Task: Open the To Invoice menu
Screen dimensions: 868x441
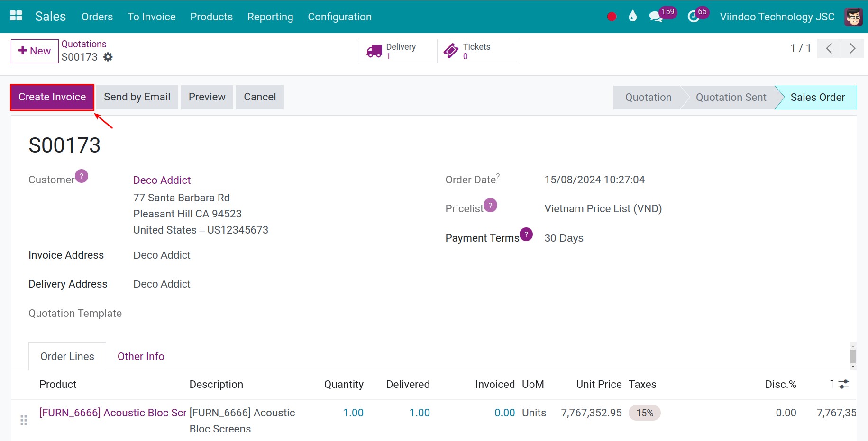Action: pyautogui.click(x=152, y=17)
